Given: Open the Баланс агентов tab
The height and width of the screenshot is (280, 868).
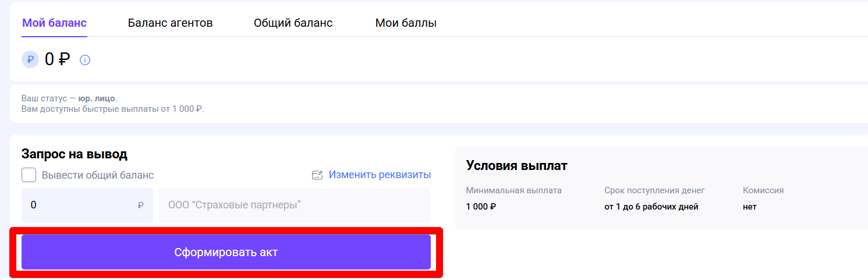Looking at the screenshot, I should click(x=170, y=23).
